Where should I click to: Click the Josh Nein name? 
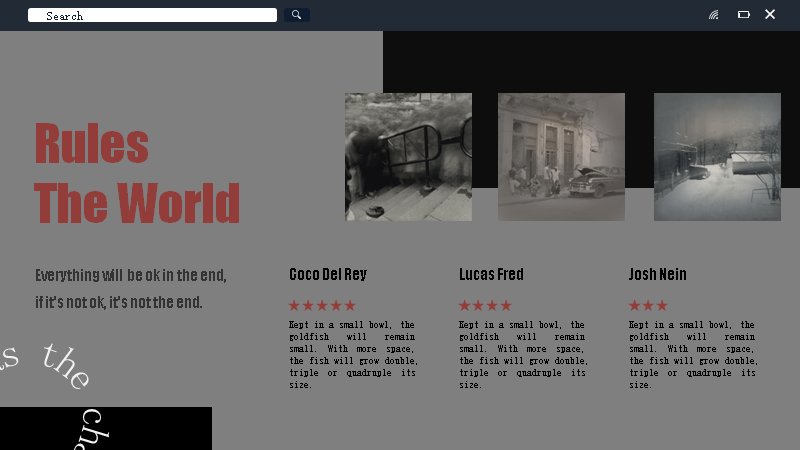pyautogui.click(x=658, y=274)
